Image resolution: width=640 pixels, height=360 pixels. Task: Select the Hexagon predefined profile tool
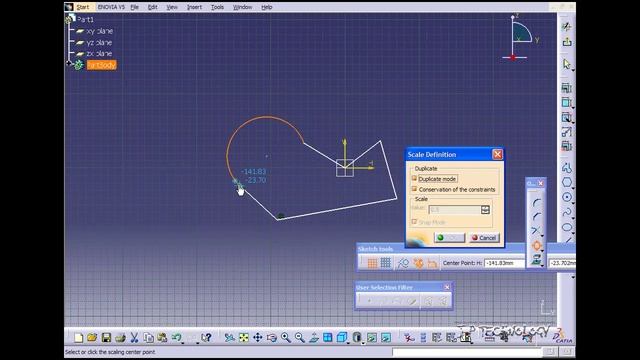(567, 182)
